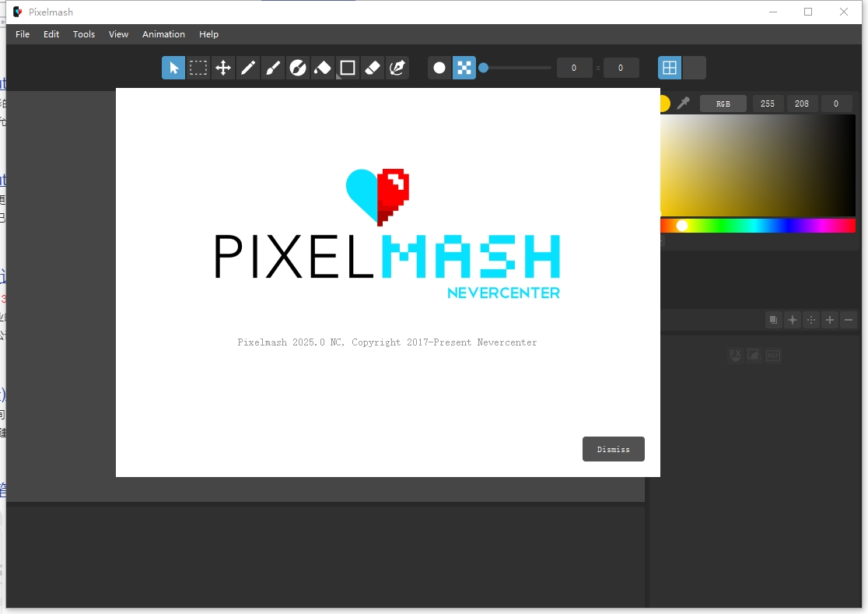Click the second size value field
The height and width of the screenshot is (614, 868).
[621, 68]
